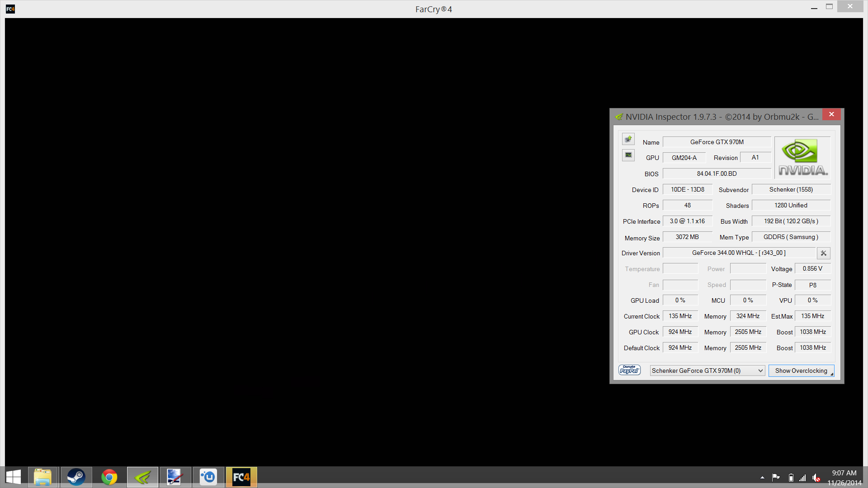Click the GPU Clock Memory value 2505 MHz
This screenshot has width=868, height=488.
pyautogui.click(x=748, y=332)
